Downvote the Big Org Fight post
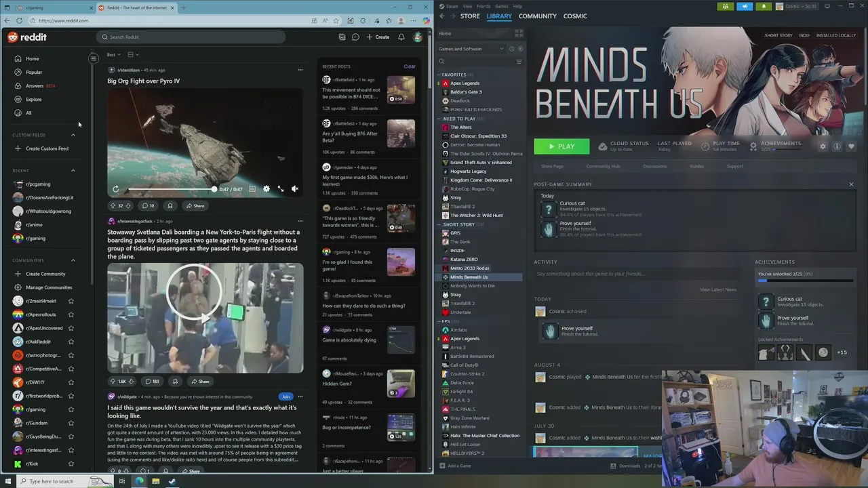 [128, 206]
